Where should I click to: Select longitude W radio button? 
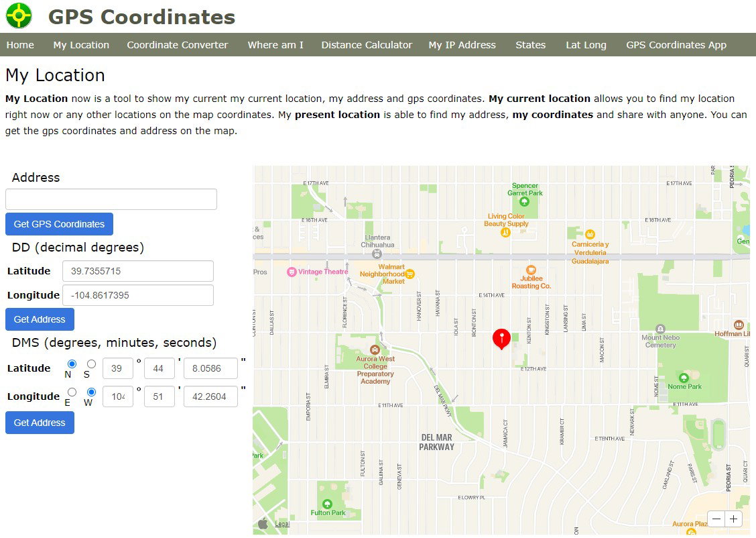pos(91,392)
